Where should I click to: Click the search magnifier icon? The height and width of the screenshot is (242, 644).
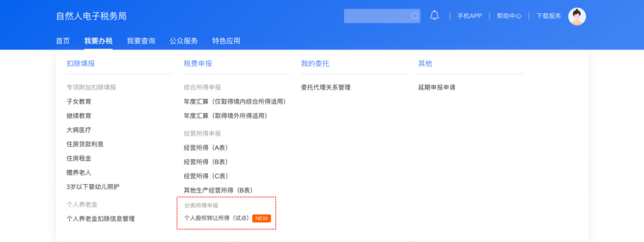pyautogui.click(x=415, y=16)
